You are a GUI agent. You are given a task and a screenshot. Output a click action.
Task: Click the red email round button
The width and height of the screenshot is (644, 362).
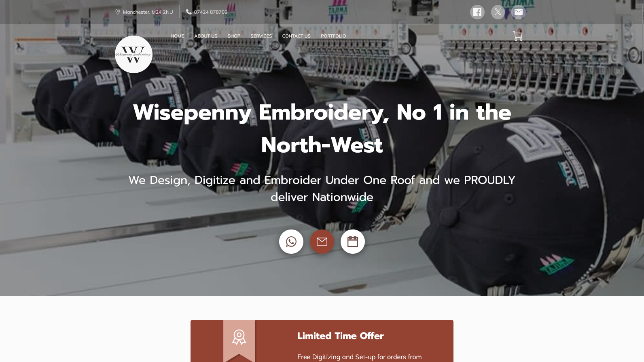[322, 242]
